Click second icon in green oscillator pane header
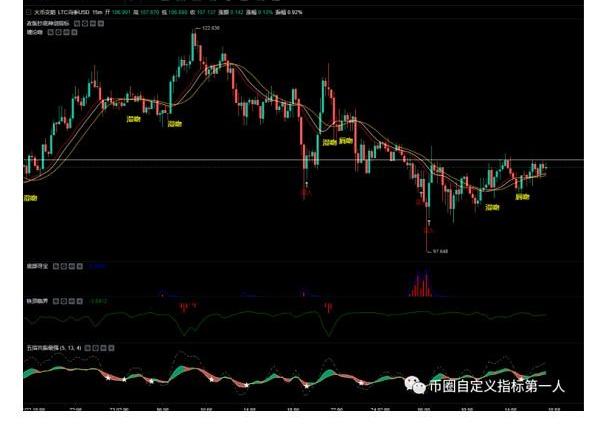Viewport: 600px width, 435px height. point(64,300)
